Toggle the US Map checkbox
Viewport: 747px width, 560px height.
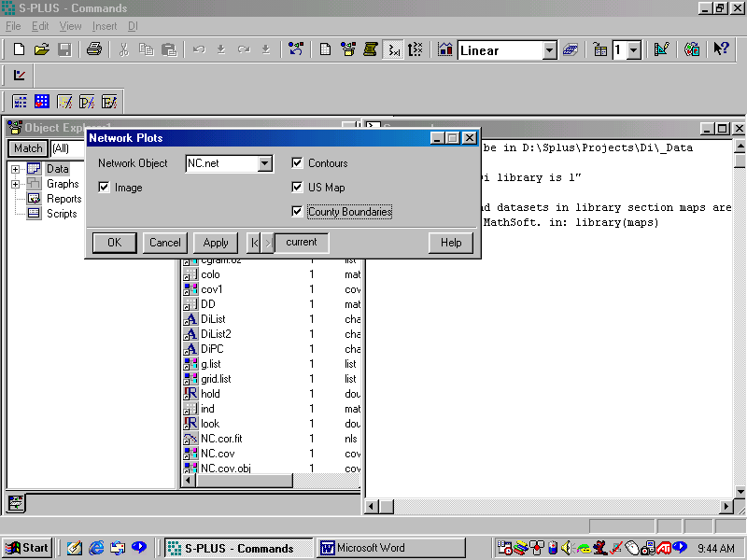(x=298, y=188)
